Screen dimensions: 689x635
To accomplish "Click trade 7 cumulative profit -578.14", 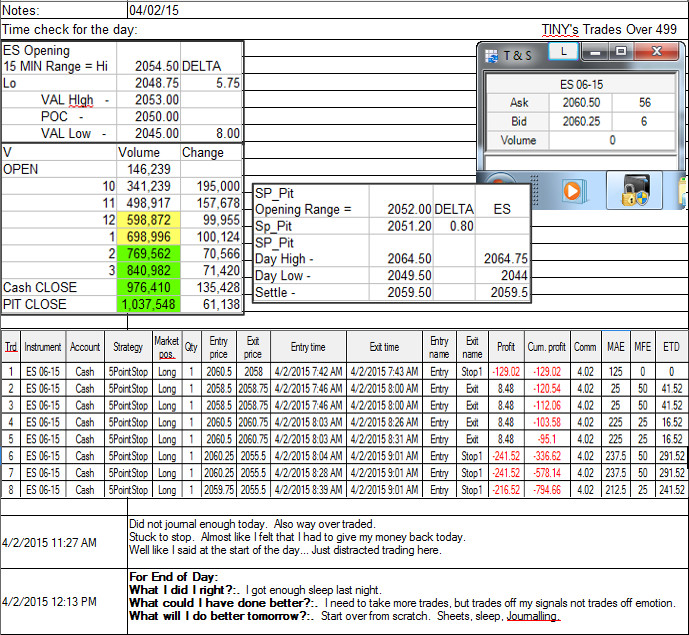I will [x=547, y=473].
